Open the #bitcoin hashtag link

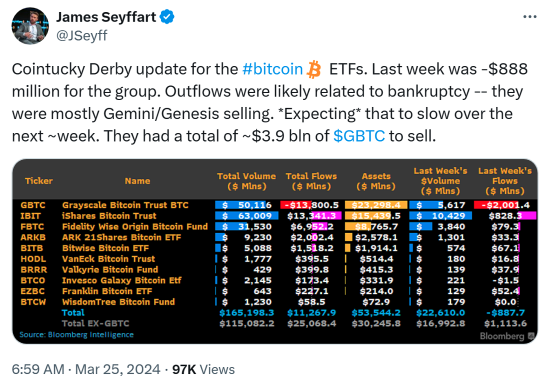[273, 69]
